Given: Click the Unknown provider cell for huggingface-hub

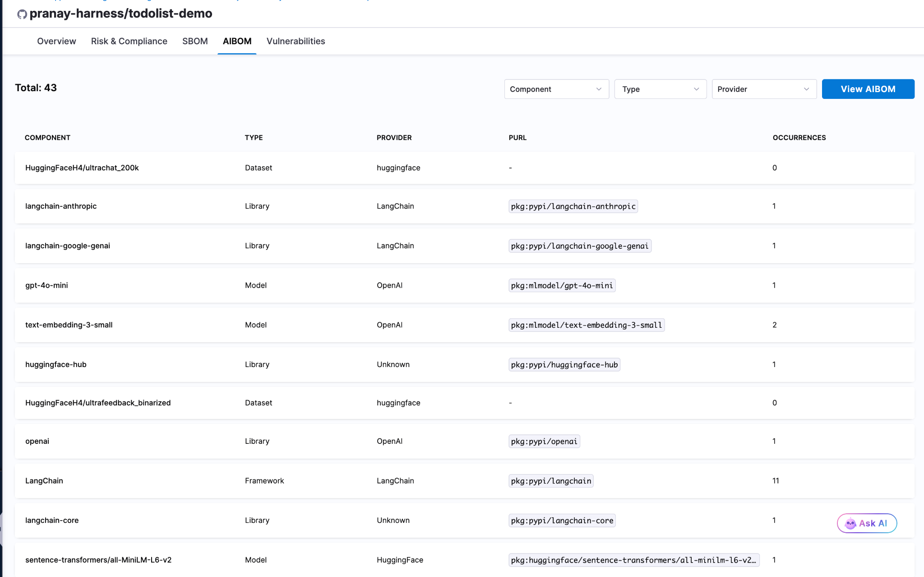Looking at the screenshot, I should [393, 365].
